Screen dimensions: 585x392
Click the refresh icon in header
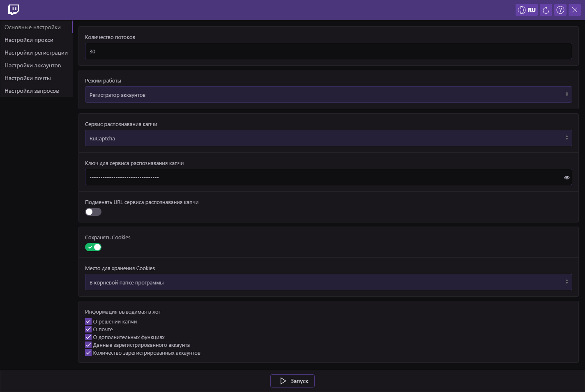546,10
